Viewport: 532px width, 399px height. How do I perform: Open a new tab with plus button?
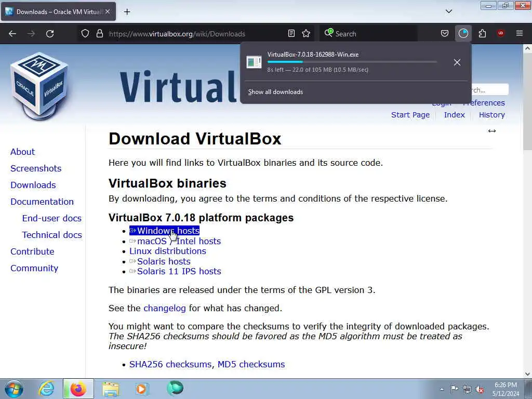pos(127,12)
